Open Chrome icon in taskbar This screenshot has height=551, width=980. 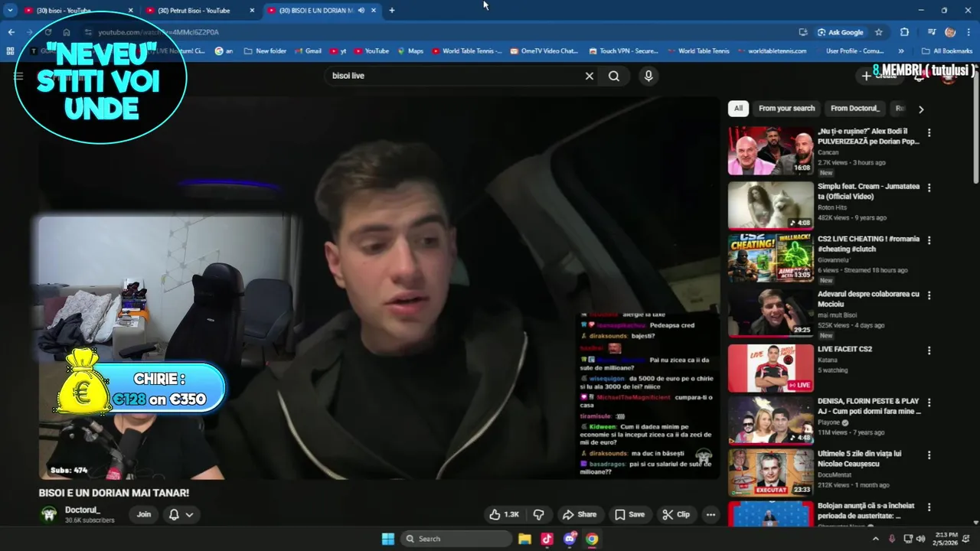click(592, 539)
